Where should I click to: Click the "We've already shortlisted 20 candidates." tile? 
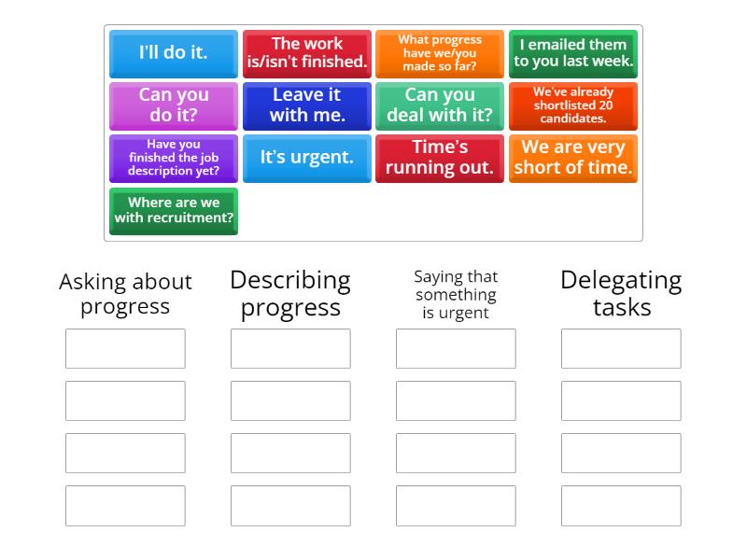[x=573, y=105]
